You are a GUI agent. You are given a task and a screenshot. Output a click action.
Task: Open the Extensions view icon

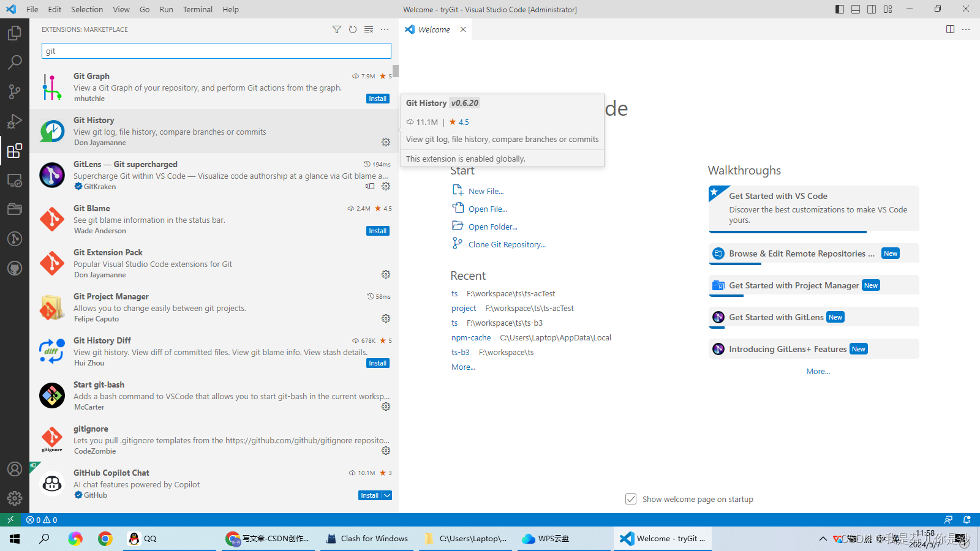[x=15, y=150]
